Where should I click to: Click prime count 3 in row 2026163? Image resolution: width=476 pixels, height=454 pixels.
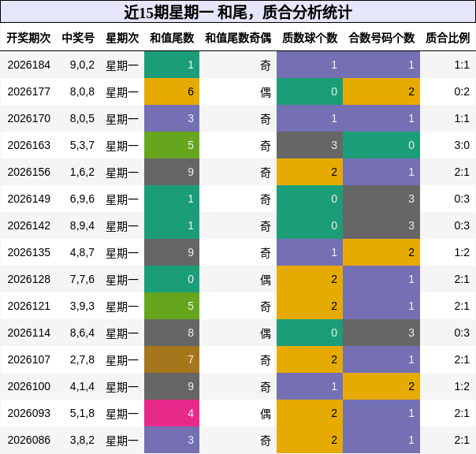coord(310,145)
